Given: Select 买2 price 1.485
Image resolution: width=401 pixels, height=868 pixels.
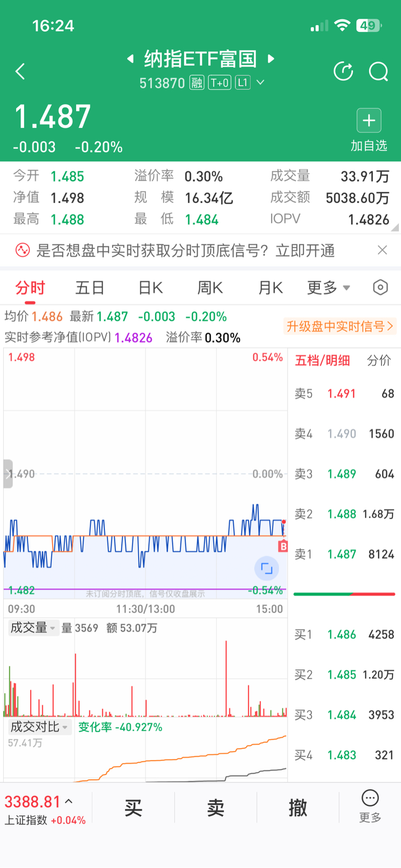Looking at the screenshot, I should pos(341,675).
